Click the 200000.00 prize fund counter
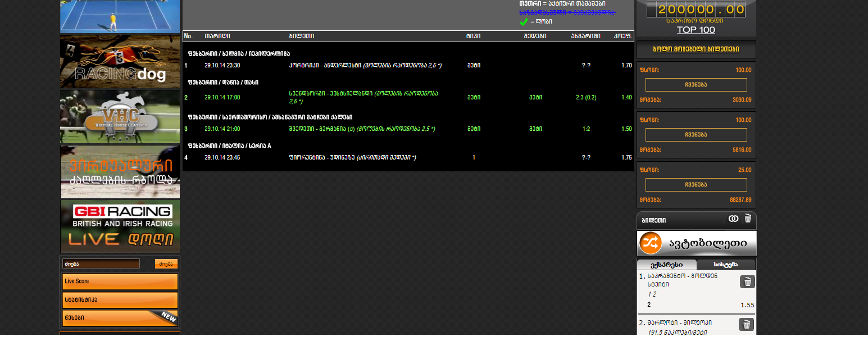This screenshot has height=364, width=868. (x=696, y=10)
